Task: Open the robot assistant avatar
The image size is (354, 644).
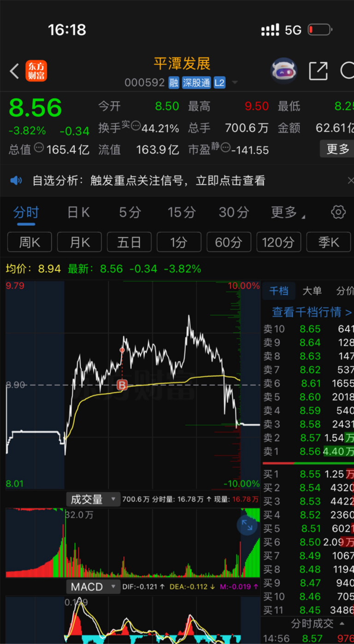Action: tap(284, 71)
